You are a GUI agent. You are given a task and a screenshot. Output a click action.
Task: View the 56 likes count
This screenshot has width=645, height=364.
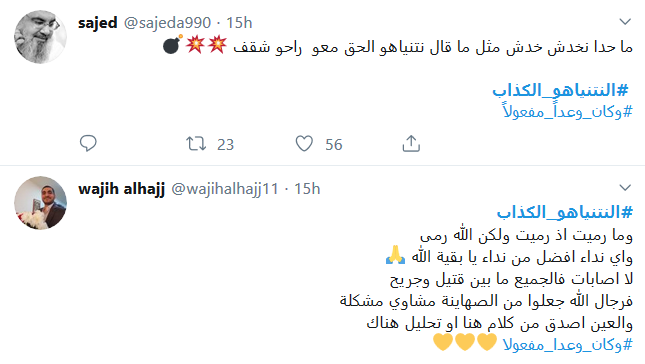[x=334, y=145]
